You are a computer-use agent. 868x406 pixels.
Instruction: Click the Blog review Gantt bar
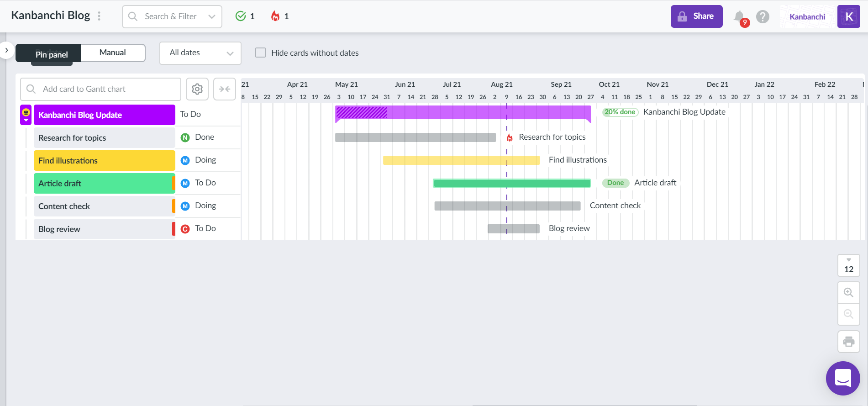pos(514,229)
